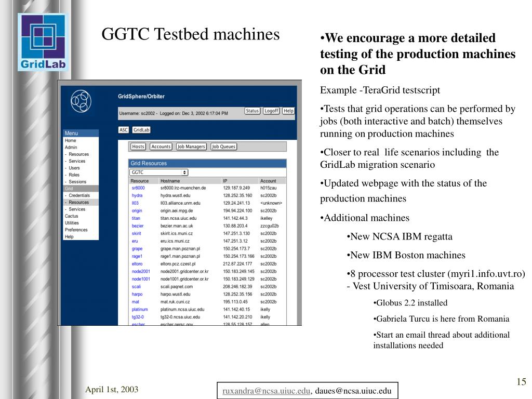Open the eltoro resource link
Viewport: 532px width, 399px height.
[x=137, y=264]
